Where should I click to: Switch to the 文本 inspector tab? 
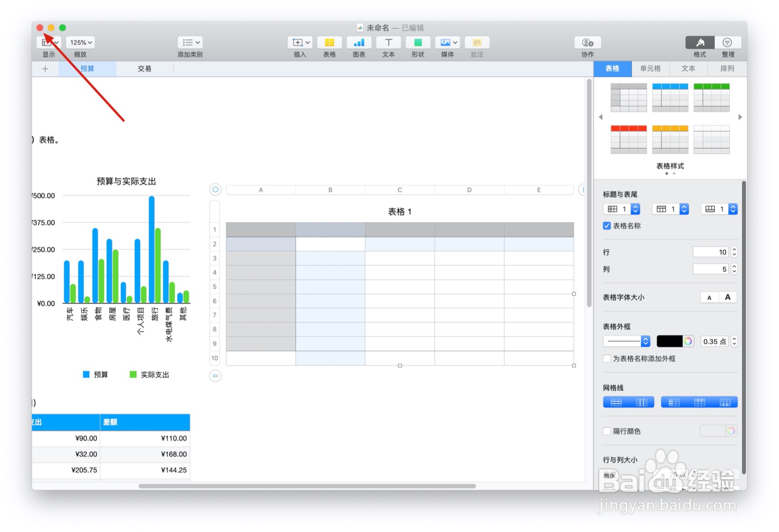point(688,69)
